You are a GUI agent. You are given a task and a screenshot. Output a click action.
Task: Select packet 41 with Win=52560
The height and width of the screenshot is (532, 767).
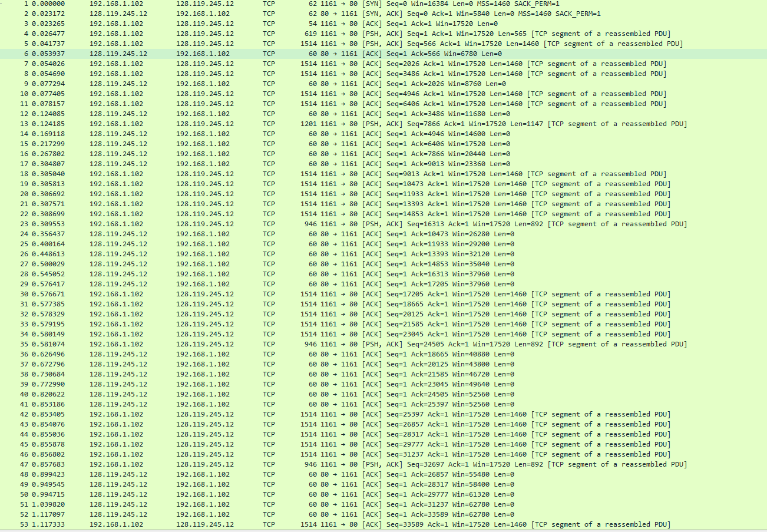tap(236, 404)
